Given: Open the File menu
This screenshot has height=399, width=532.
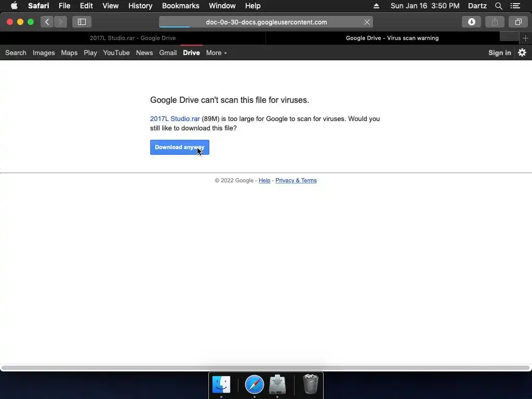Looking at the screenshot, I should tap(64, 6).
